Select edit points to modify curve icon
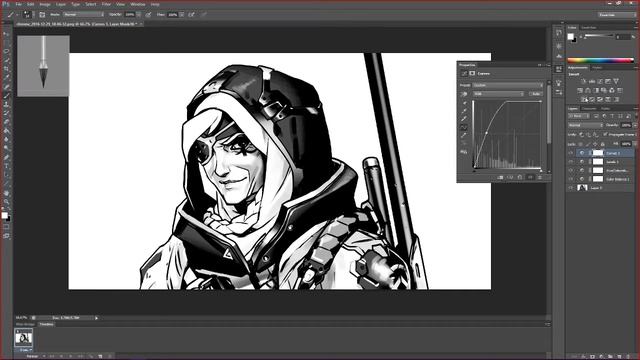Image resolution: width=640 pixels, height=360 pixels. (464, 127)
